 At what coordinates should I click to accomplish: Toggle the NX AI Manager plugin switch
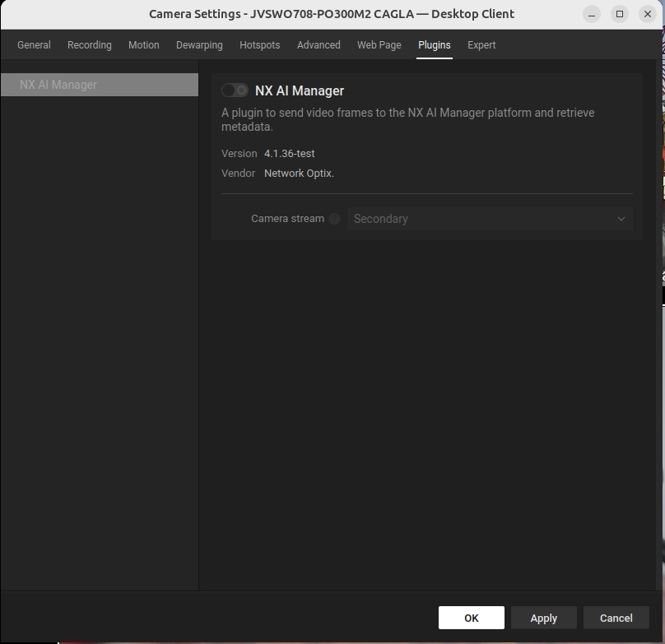[235, 90]
